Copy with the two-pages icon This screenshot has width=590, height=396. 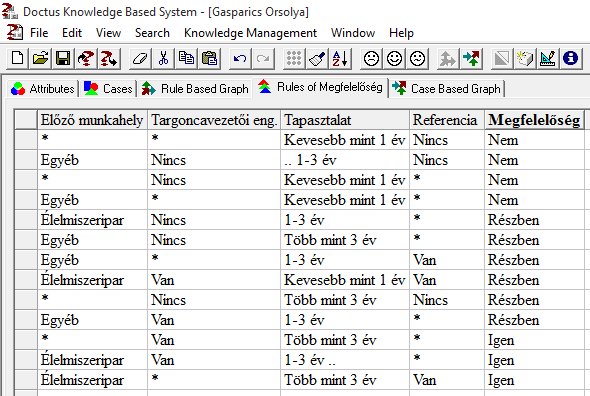point(186,59)
